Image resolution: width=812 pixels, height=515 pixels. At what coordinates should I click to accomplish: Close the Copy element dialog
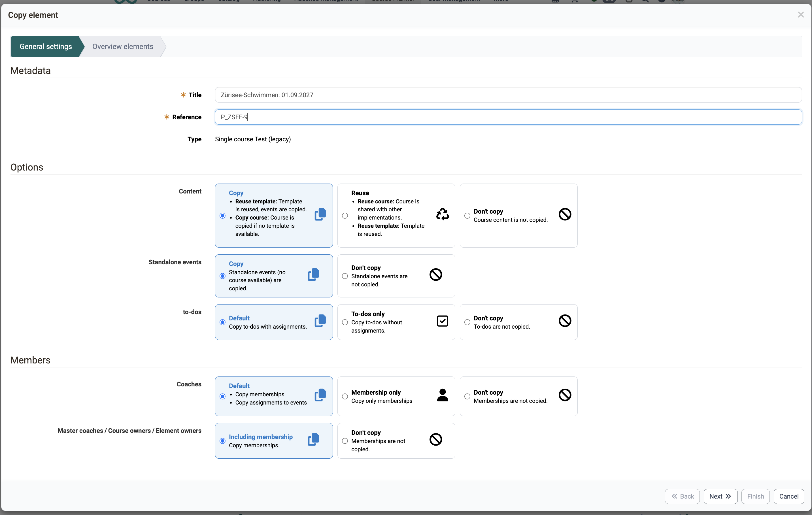point(801,15)
